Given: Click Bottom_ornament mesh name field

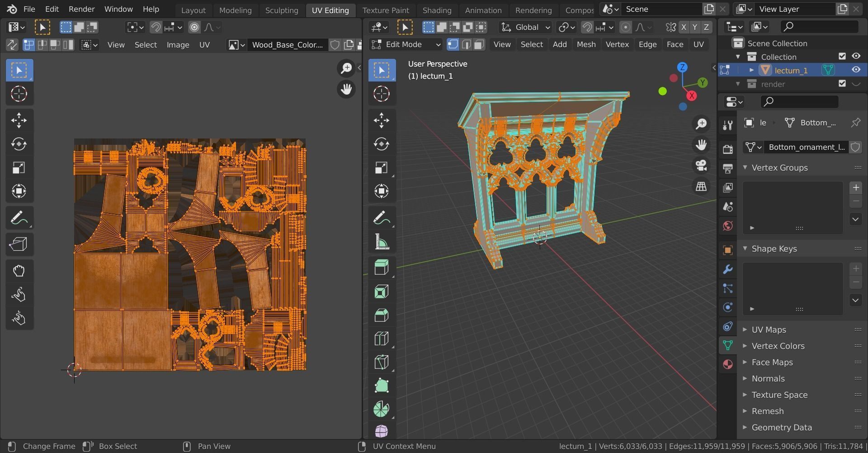Looking at the screenshot, I should pyautogui.click(x=807, y=147).
